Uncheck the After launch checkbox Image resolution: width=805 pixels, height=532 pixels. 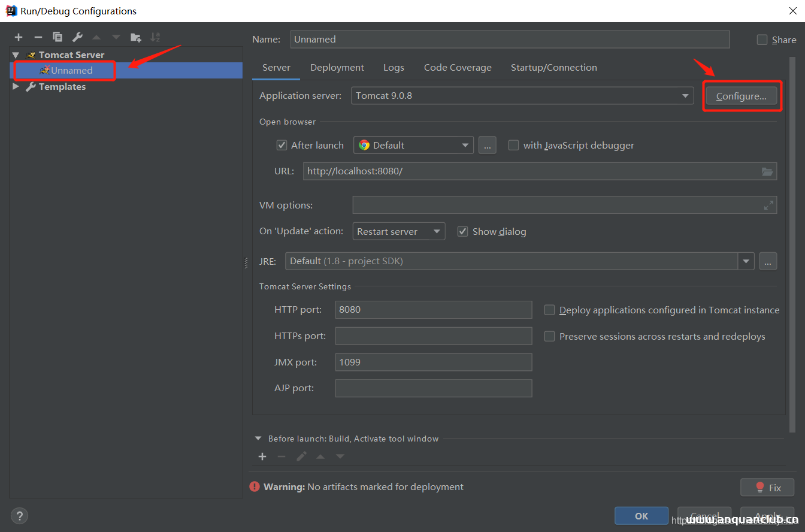282,145
